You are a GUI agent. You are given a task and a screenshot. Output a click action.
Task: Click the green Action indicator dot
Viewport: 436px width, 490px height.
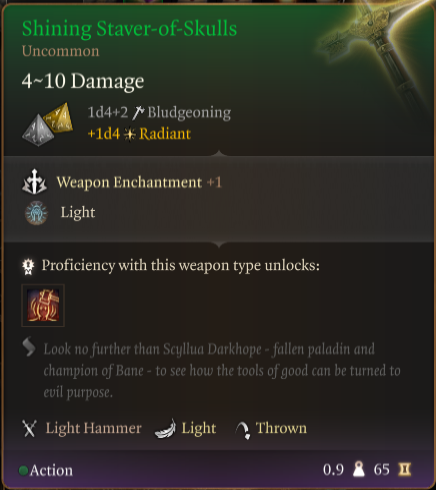click(x=23, y=471)
